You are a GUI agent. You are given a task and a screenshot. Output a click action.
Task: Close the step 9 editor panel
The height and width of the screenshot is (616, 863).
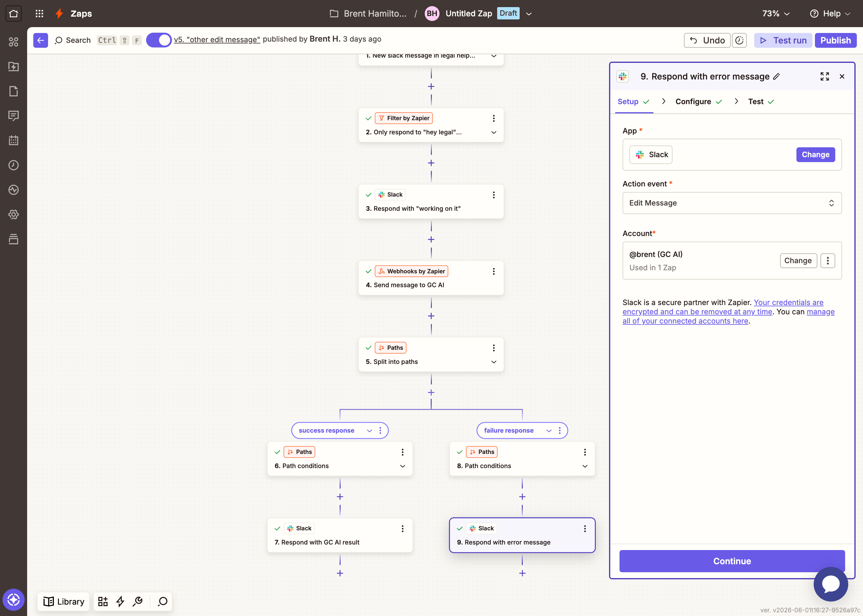tap(842, 77)
